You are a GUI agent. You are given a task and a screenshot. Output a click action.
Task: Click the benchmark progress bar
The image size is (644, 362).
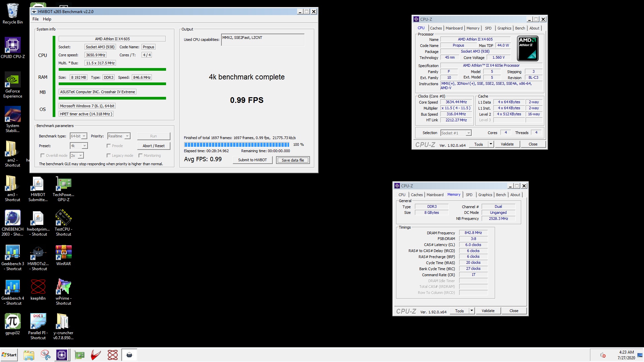[x=236, y=145]
